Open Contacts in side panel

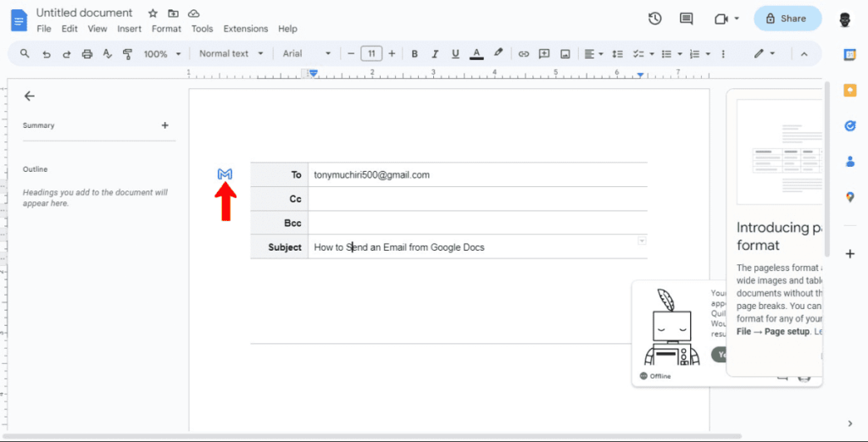[x=849, y=162]
